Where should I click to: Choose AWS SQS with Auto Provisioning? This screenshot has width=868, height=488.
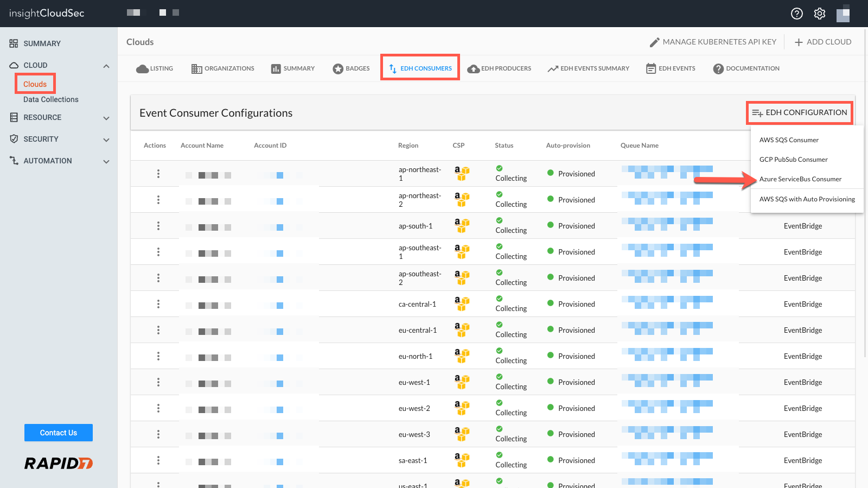click(807, 199)
